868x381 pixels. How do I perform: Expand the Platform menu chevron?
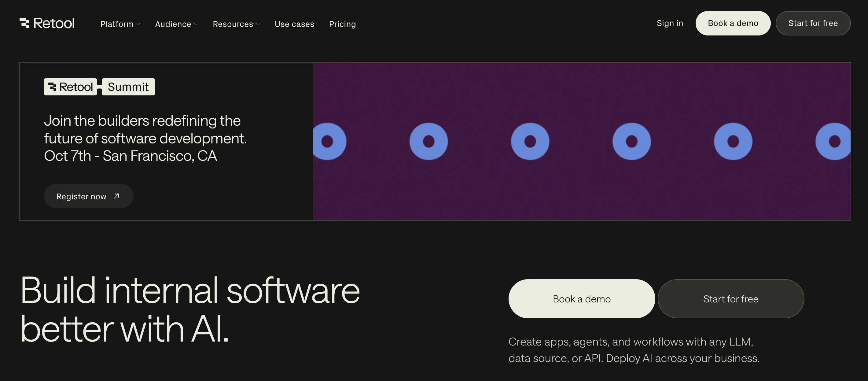138,24
